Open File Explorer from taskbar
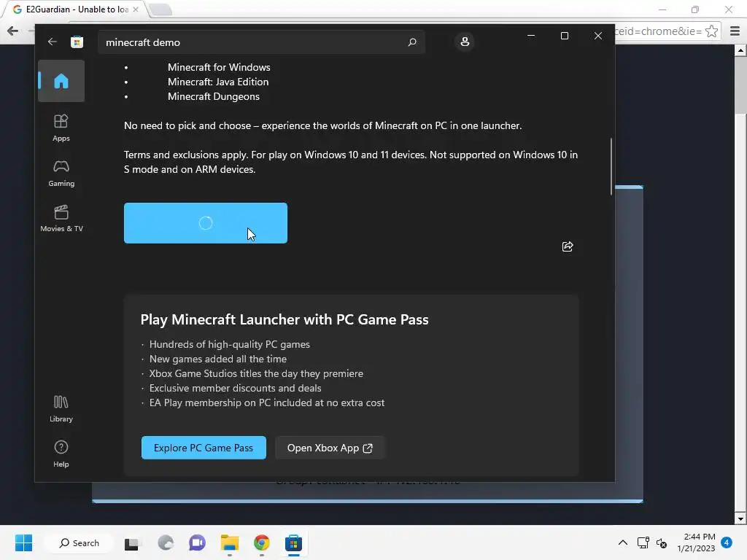 coord(230,542)
